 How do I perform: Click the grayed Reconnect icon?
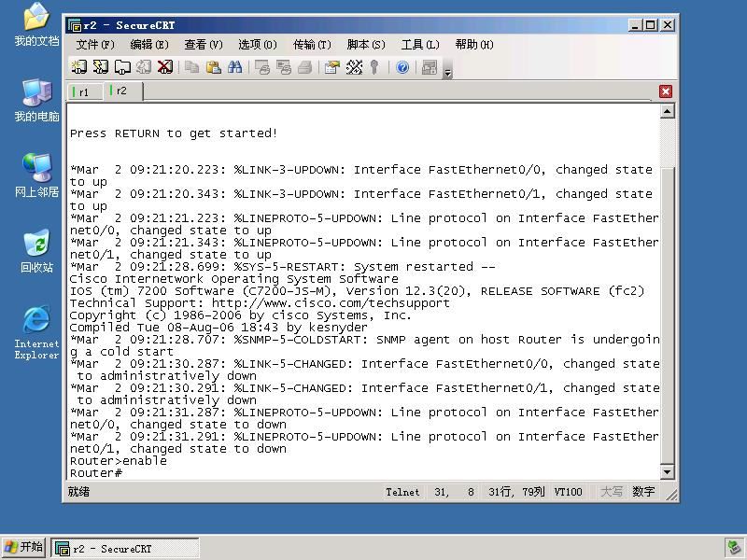[x=144, y=67]
